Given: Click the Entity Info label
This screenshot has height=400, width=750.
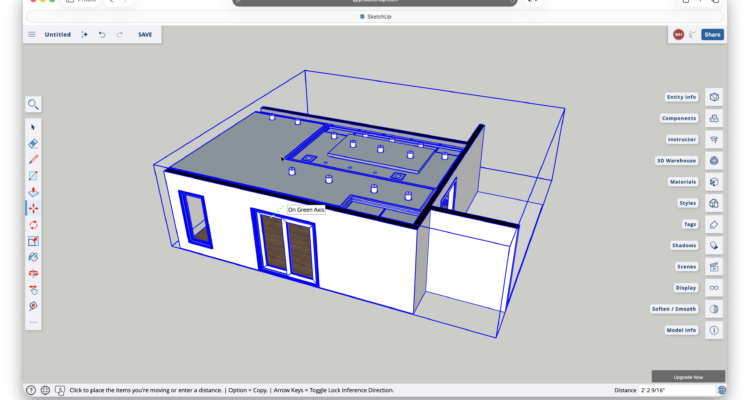Looking at the screenshot, I should [x=682, y=97].
